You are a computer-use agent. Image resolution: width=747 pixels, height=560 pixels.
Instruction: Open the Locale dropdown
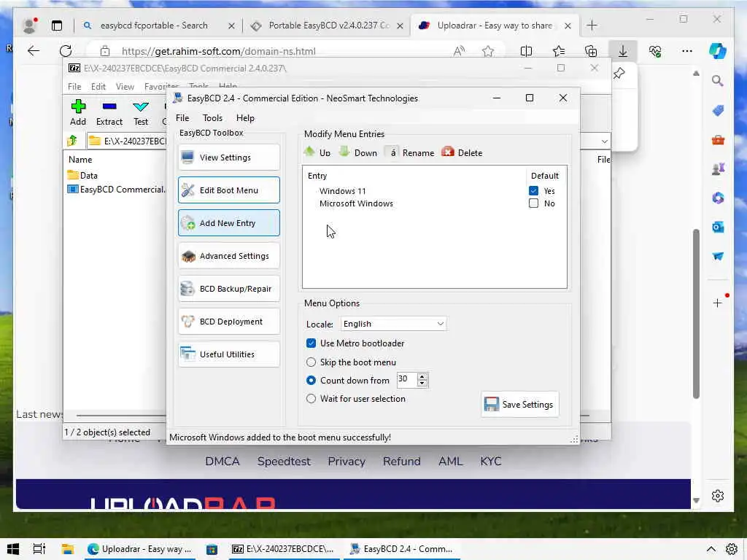(x=393, y=324)
